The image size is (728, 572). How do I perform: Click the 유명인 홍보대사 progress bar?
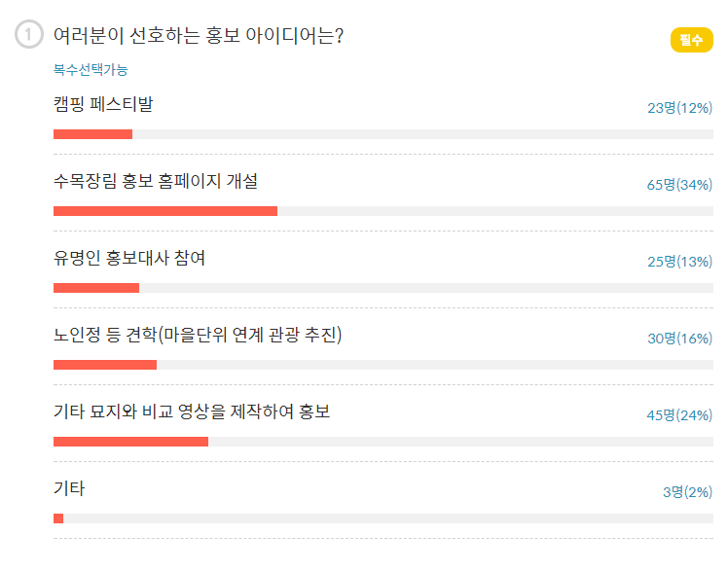pos(383,288)
